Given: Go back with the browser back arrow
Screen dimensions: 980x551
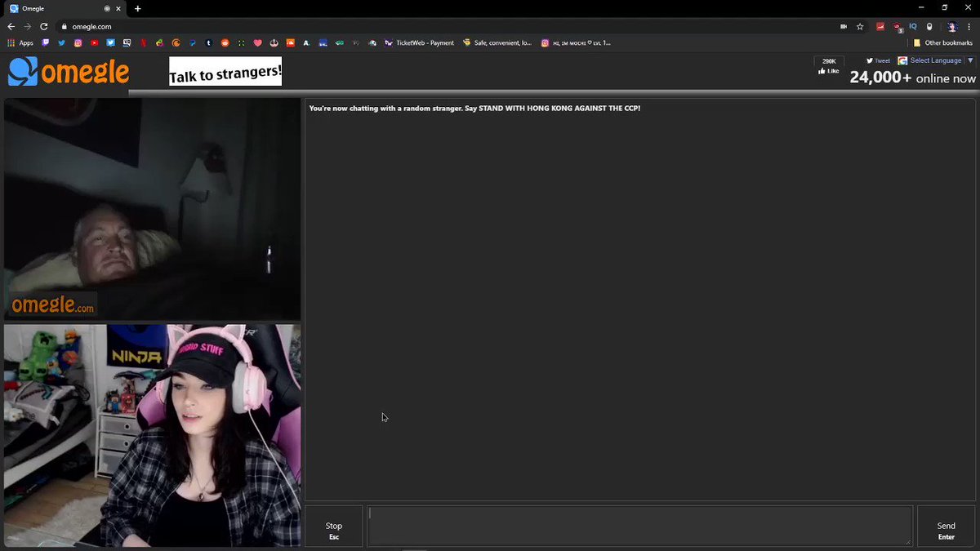Looking at the screenshot, I should (x=11, y=26).
